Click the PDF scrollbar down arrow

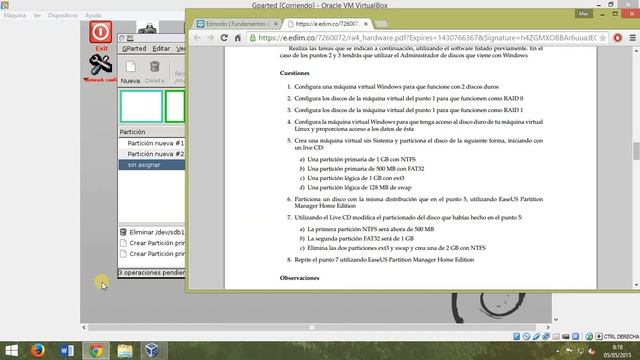pos(636,285)
